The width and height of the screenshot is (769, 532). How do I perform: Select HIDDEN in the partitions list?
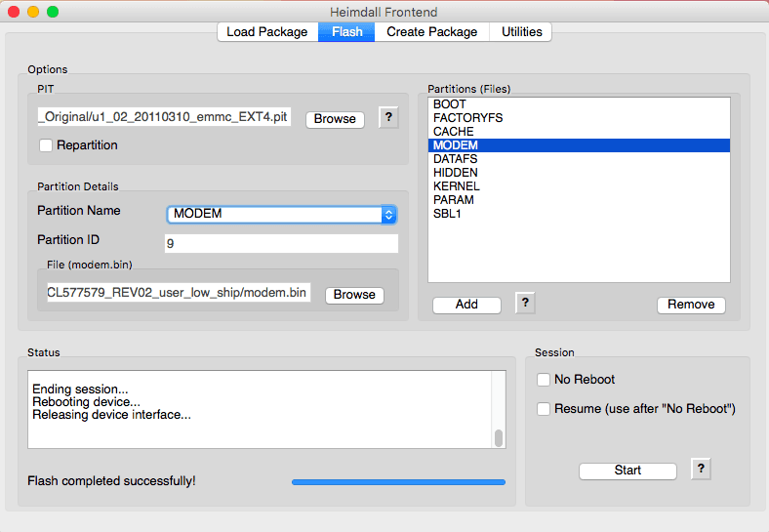tap(579, 173)
